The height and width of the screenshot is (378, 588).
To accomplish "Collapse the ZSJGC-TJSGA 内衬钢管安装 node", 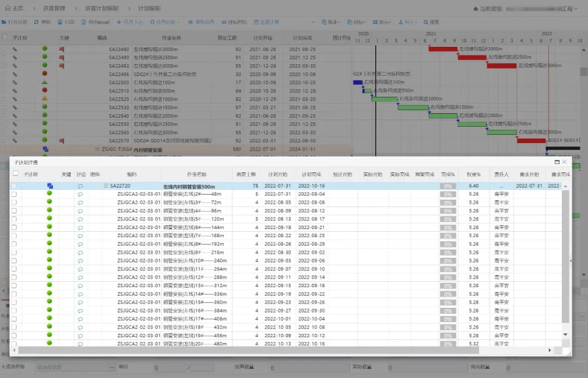I will pos(97,149).
